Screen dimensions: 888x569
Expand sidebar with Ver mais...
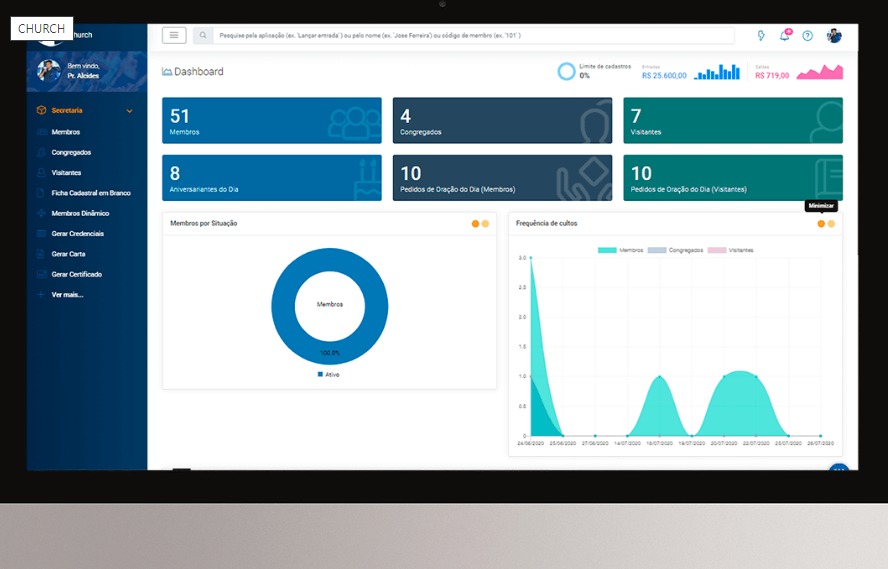pyautogui.click(x=67, y=295)
